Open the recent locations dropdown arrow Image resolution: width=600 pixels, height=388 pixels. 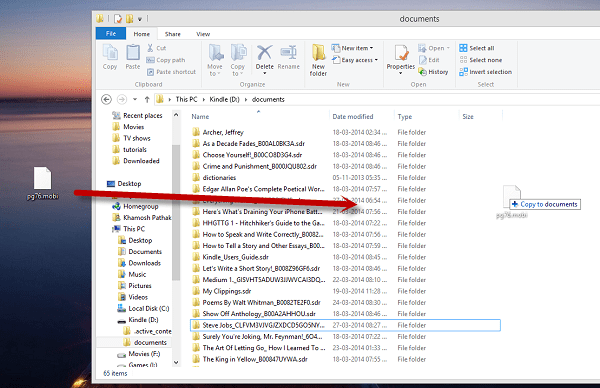click(x=135, y=99)
